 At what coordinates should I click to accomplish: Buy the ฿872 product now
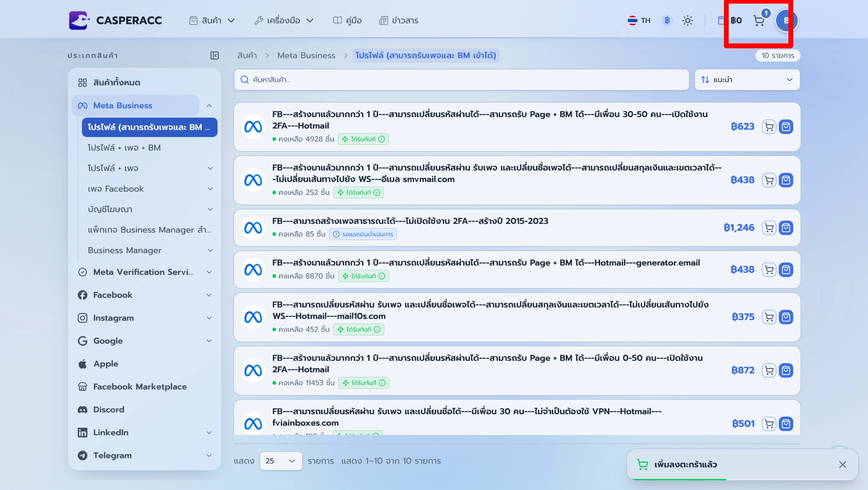(x=786, y=370)
